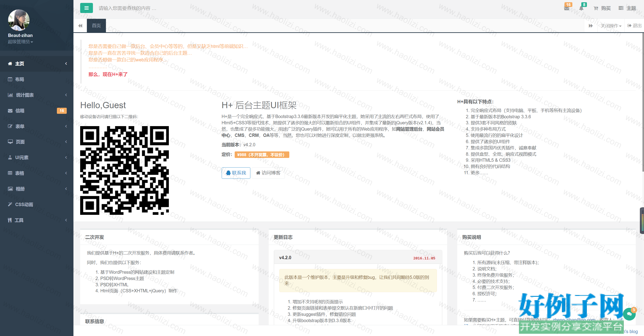The image size is (644, 336).
Task: Click the 联系我 button
Action: coord(236,173)
